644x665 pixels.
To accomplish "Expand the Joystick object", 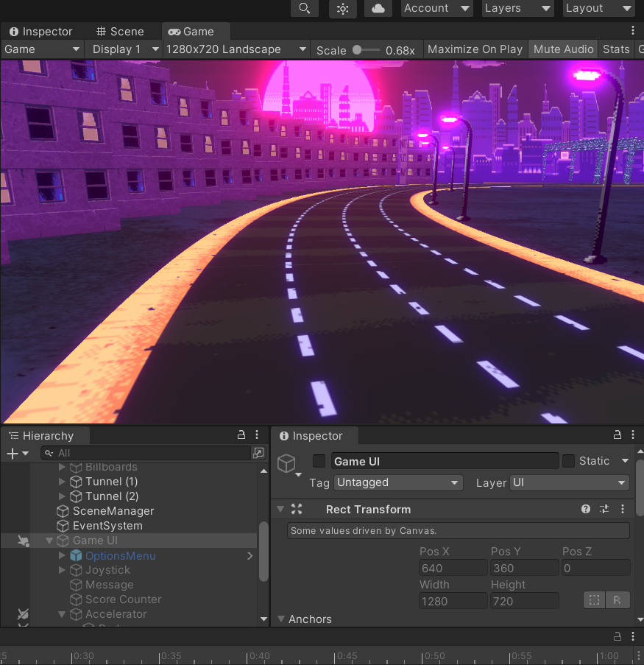I will tap(62, 570).
